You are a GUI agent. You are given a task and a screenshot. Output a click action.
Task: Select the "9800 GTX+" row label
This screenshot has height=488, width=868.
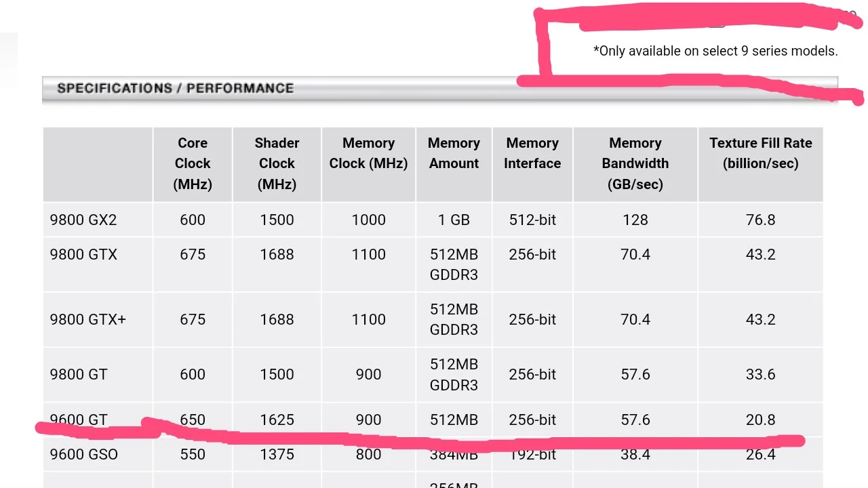[87, 319]
